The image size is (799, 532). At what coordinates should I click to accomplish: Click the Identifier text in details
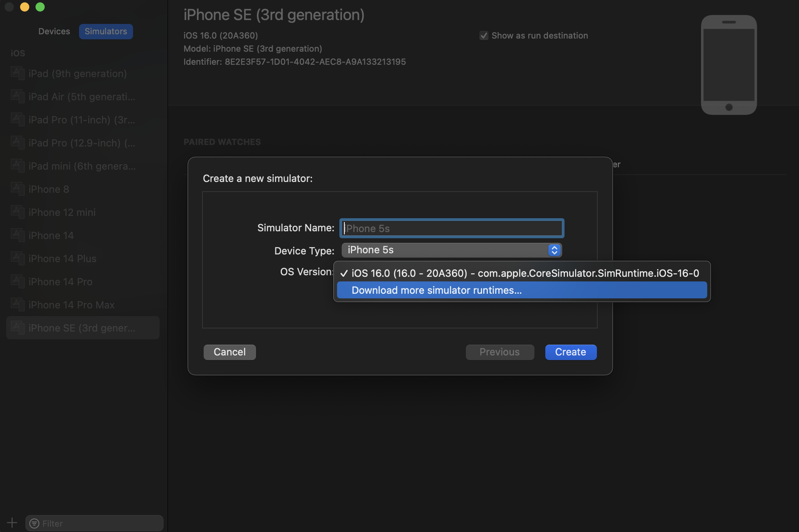coord(295,62)
